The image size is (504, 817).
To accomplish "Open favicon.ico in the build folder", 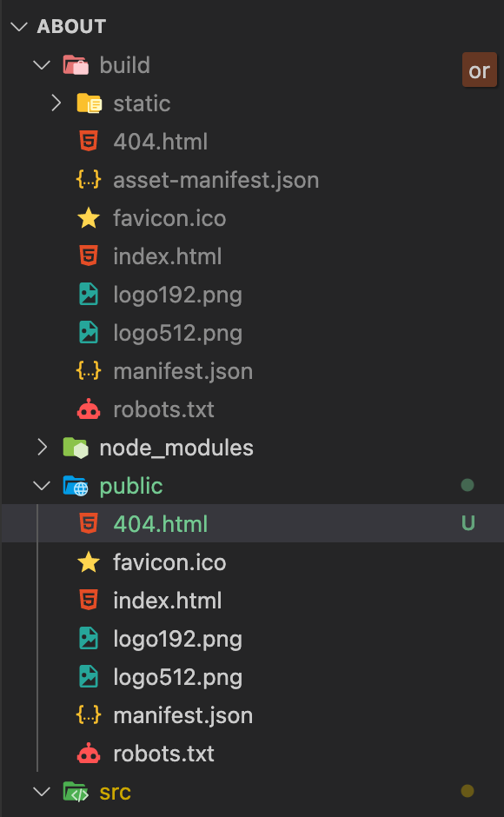I will point(170,218).
